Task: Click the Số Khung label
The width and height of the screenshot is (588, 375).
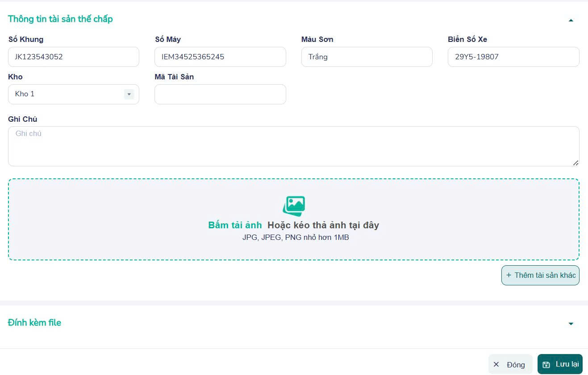Action: click(26, 39)
